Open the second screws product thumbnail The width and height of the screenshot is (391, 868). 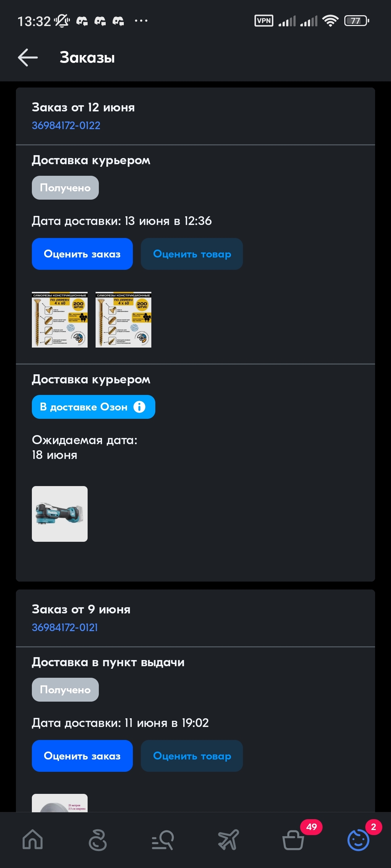(x=123, y=320)
